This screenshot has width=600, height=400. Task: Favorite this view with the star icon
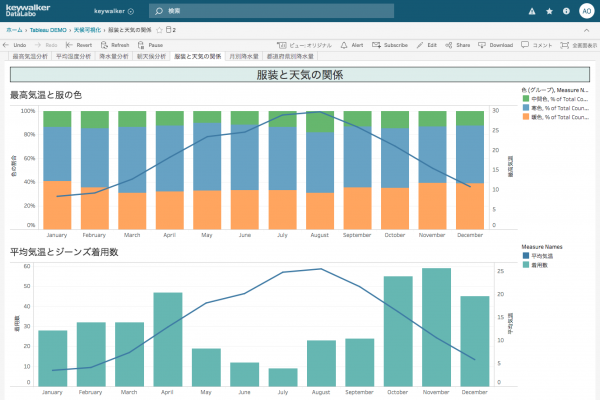(x=160, y=30)
